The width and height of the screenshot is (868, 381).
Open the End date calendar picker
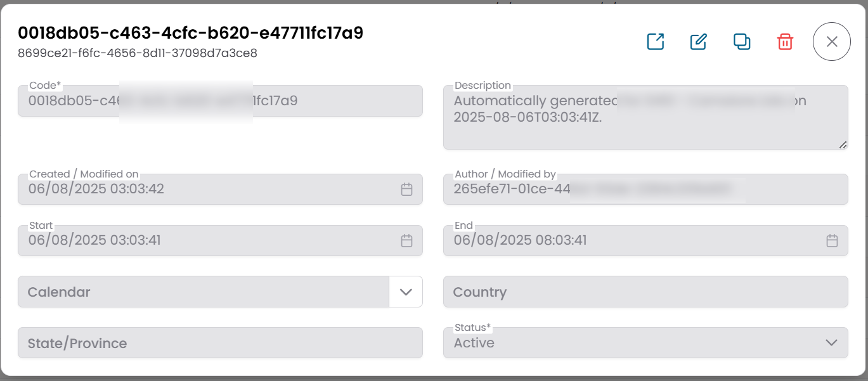[832, 241]
